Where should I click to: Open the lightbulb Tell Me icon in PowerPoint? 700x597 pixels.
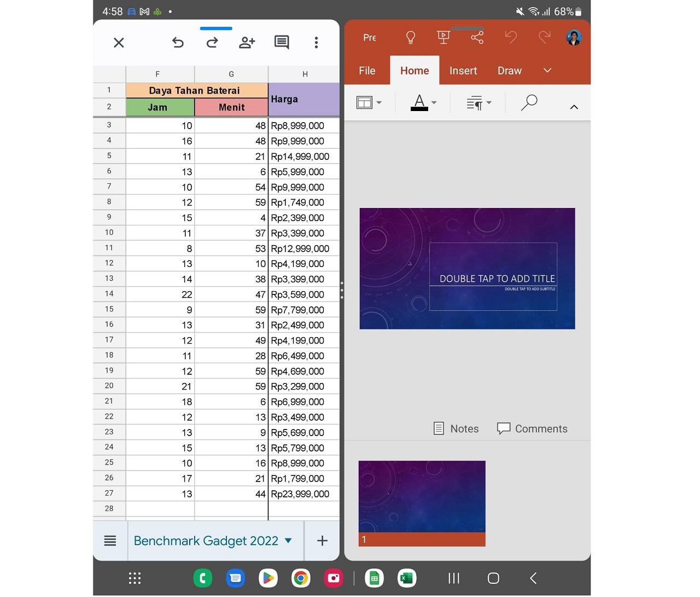(x=411, y=37)
